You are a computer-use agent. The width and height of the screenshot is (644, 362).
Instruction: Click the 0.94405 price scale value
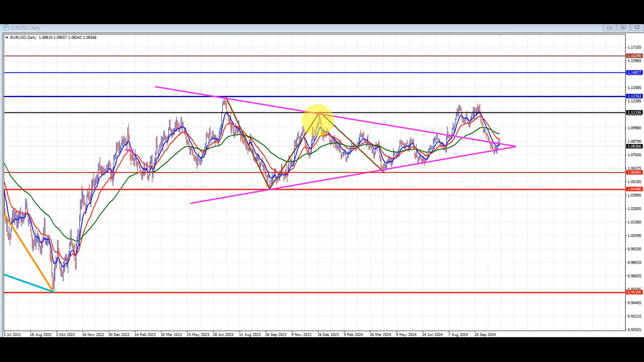click(634, 302)
